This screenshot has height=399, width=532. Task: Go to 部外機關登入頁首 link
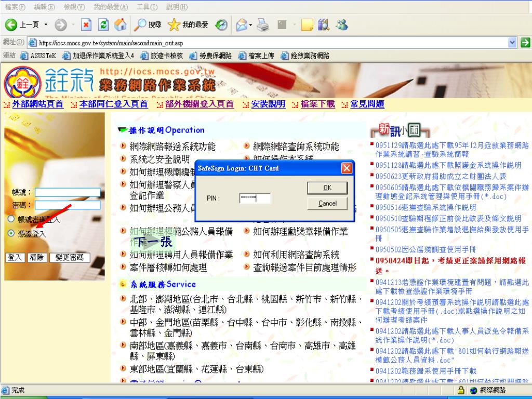(x=199, y=104)
